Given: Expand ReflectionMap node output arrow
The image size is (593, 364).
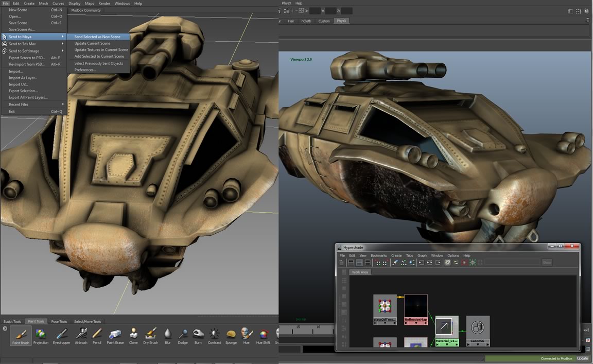Looking at the screenshot, I should pos(426,323).
